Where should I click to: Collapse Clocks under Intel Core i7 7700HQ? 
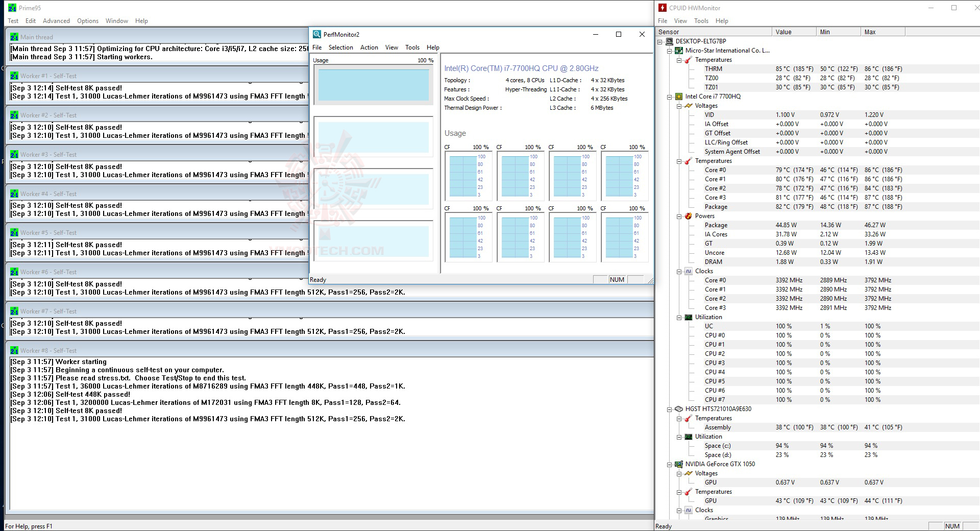pyautogui.click(x=679, y=271)
